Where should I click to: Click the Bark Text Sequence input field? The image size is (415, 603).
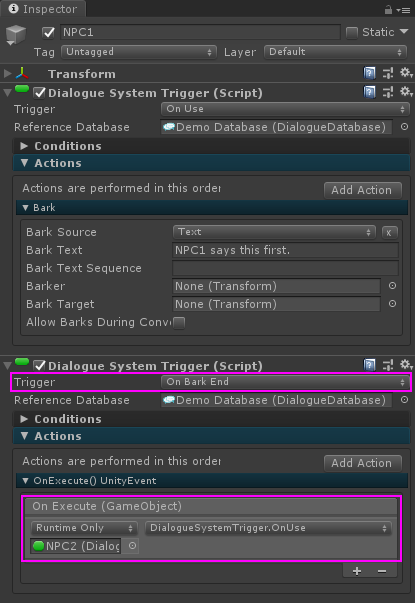point(285,268)
